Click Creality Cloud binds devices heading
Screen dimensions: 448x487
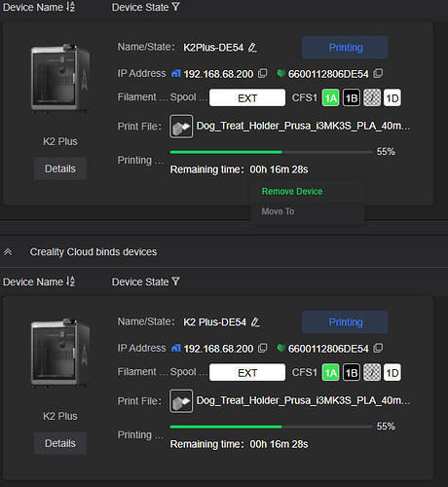pyautogui.click(x=93, y=252)
